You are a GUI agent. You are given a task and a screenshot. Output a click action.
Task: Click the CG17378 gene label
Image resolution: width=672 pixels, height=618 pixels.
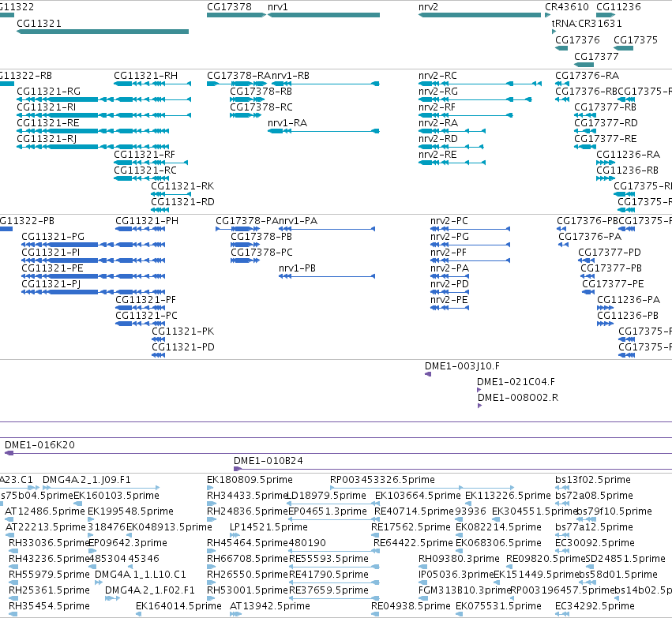tap(229, 7)
